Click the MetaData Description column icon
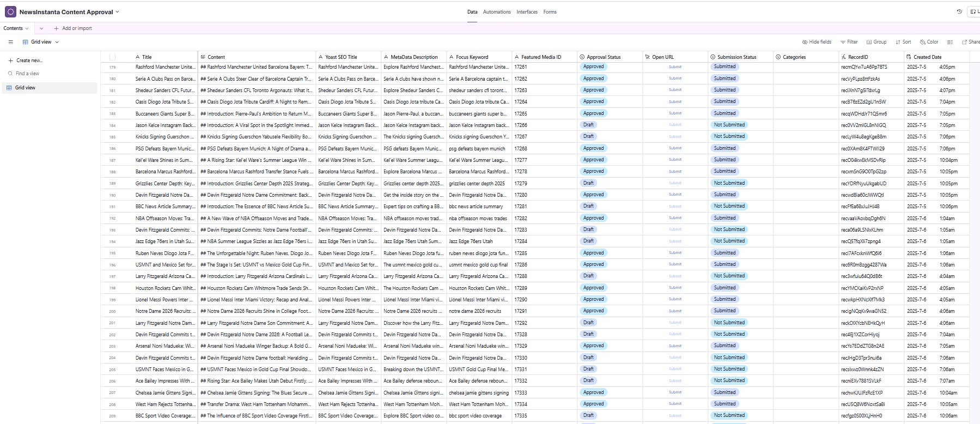 tap(386, 57)
